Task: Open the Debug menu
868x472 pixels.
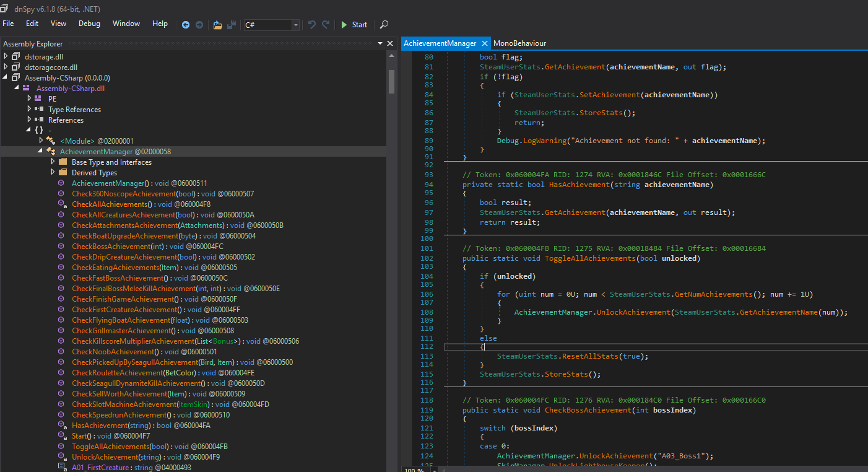Action: coord(89,24)
